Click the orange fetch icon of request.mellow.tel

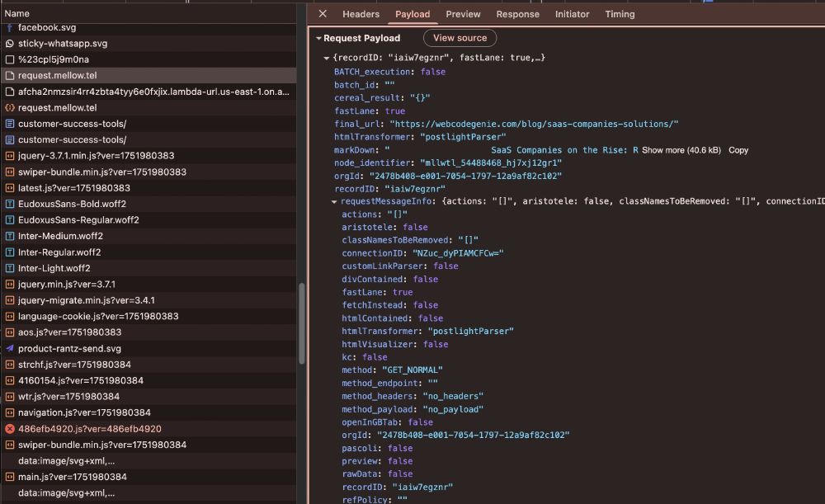(x=9, y=108)
